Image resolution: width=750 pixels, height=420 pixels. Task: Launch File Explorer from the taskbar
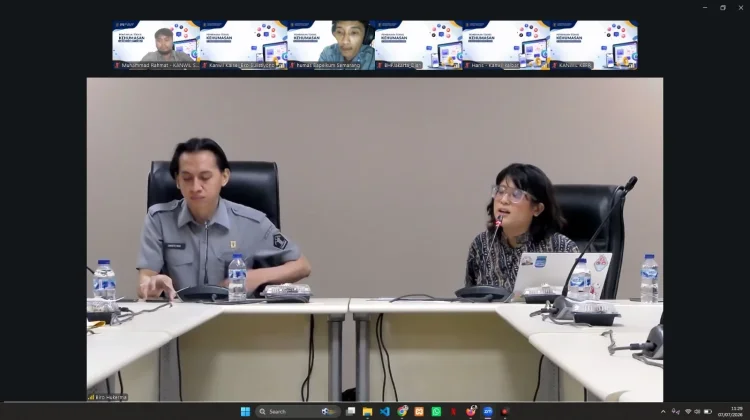click(x=367, y=411)
